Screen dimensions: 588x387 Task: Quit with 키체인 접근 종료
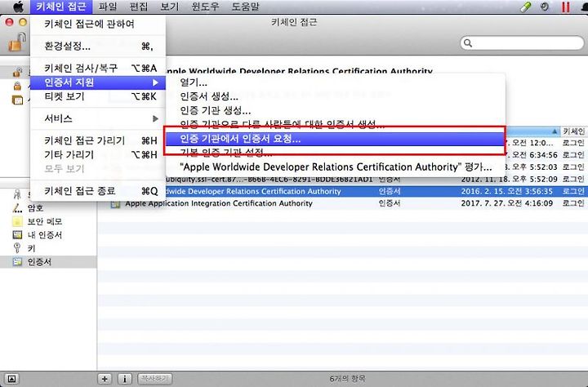point(98,191)
